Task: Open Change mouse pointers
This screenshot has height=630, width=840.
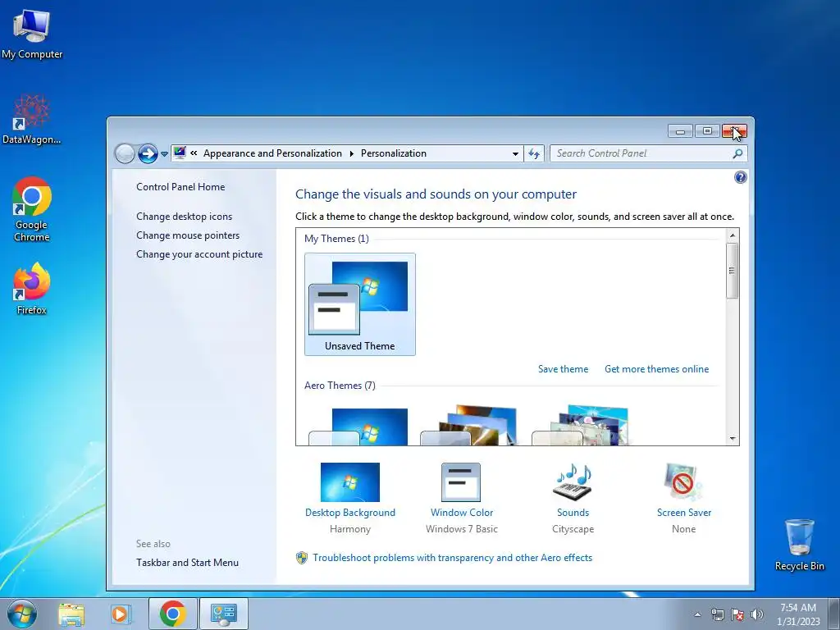Action: [x=188, y=235]
